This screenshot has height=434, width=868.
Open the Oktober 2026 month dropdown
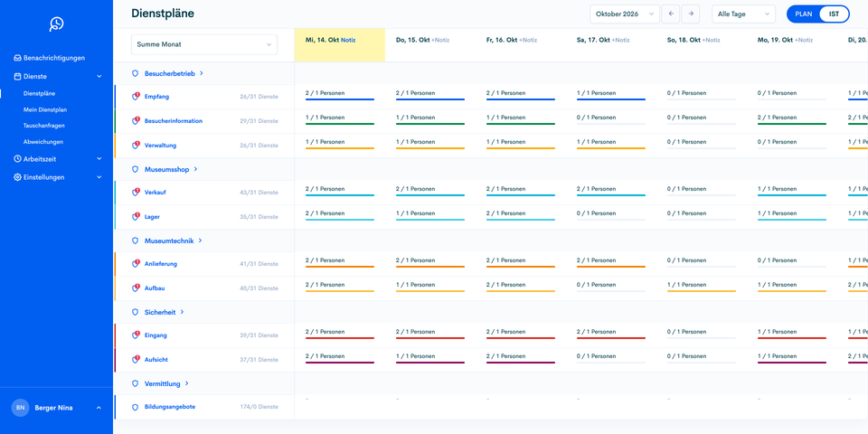pyautogui.click(x=625, y=14)
